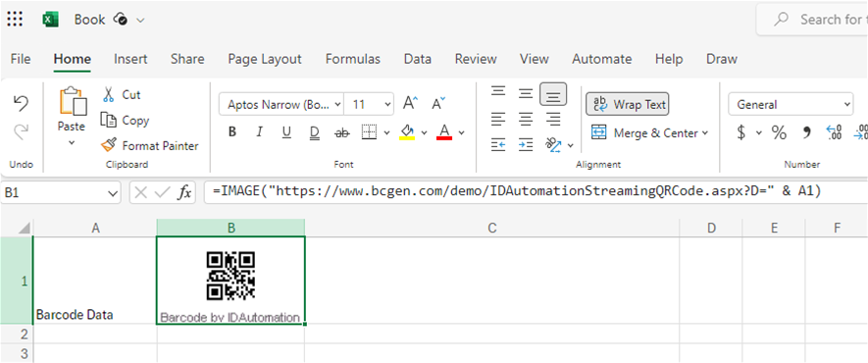Open the accounting format dropdown arrow
868x363 pixels.
[x=759, y=132]
